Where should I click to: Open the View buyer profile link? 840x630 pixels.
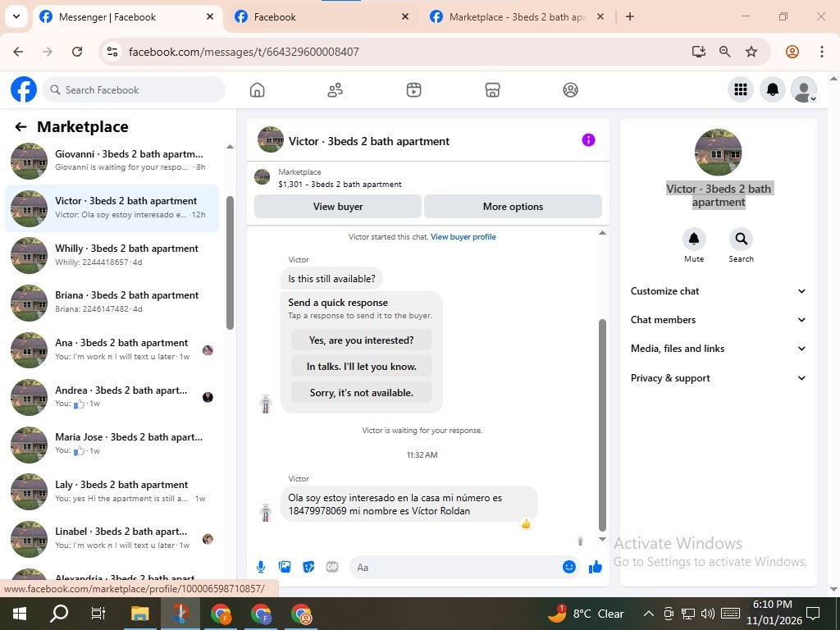tap(463, 237)
